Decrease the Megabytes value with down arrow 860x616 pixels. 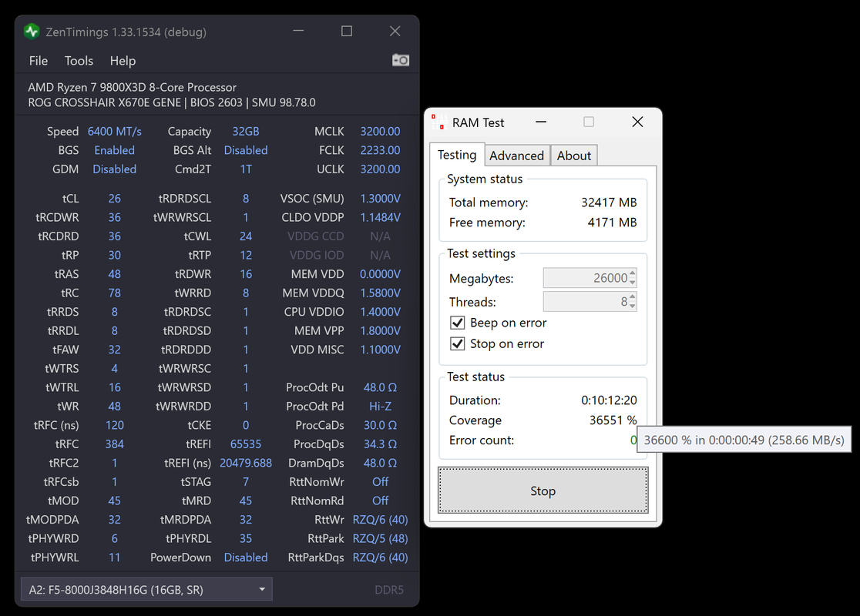coord(633,283)
